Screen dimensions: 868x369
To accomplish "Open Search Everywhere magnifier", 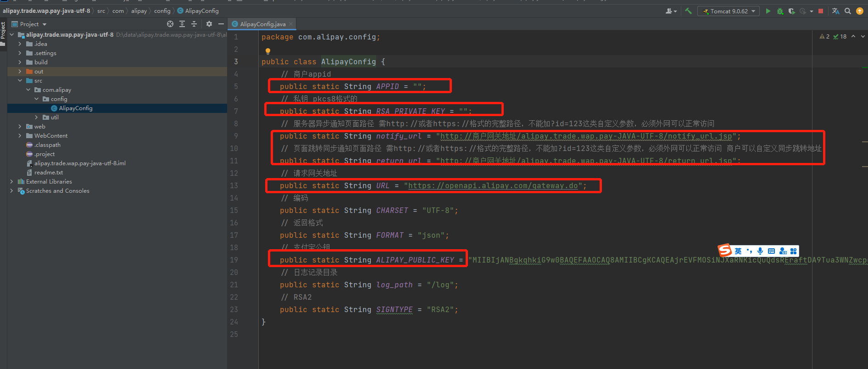I will pos(848,11).
